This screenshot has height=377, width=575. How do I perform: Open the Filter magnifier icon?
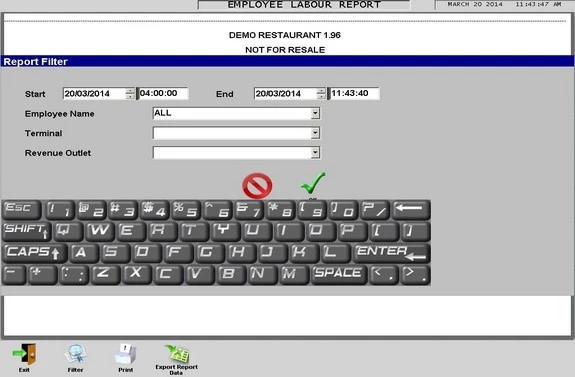(x=76, y=355)
